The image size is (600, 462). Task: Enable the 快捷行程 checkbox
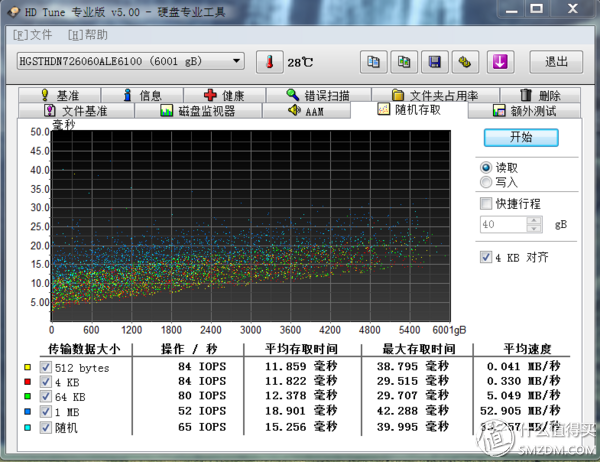[x=487, y=204]
